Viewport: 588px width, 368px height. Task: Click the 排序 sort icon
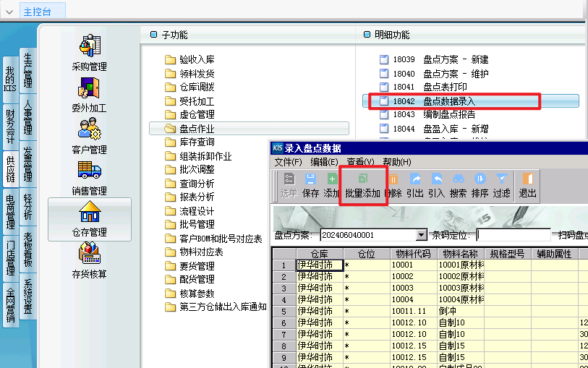click(x=480, y=179)
